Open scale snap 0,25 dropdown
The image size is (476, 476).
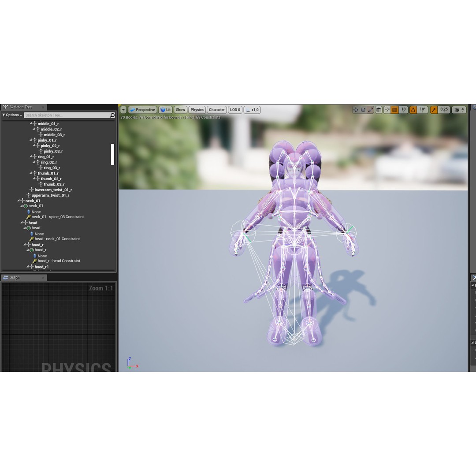[444, 110]
